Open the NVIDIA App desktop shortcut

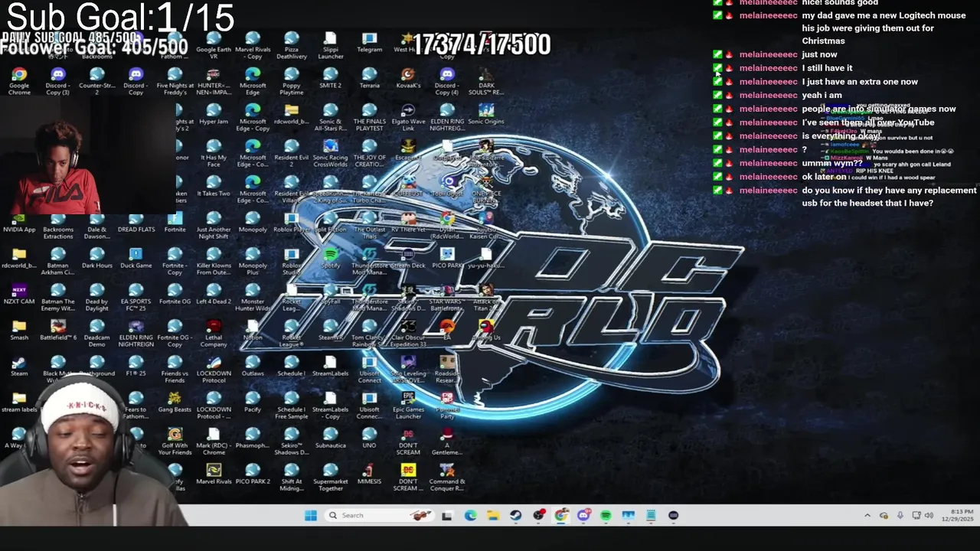click(x=19, y=221)
